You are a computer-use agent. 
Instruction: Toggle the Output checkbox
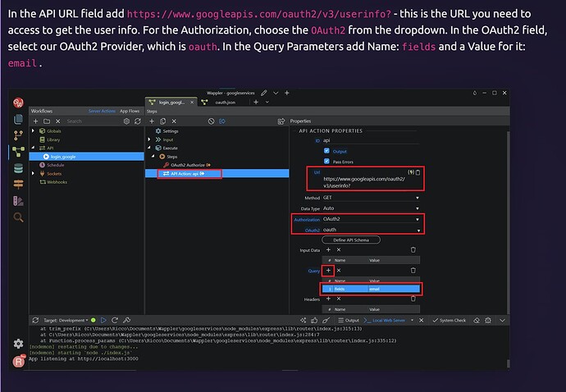click(x=326, y=151)
